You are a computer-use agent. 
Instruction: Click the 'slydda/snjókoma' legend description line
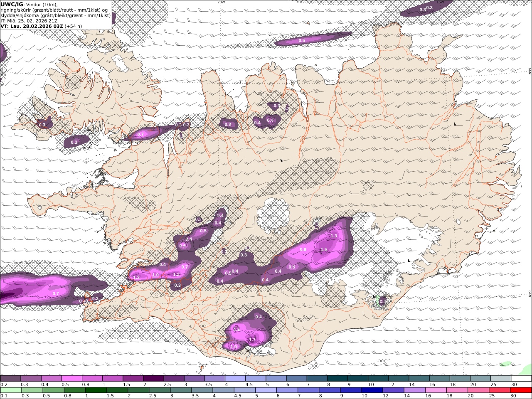tap(56, 15)
